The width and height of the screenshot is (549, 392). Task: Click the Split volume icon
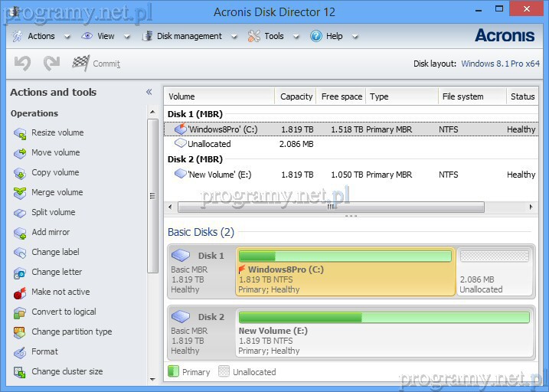[20, 213]
